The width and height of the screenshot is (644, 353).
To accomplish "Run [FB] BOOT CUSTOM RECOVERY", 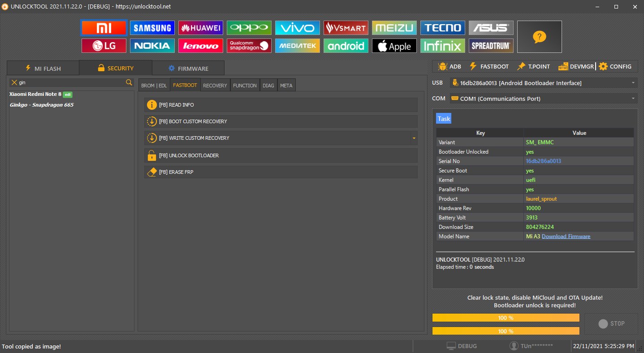I will pyautogui.click(x=281, y=121).
